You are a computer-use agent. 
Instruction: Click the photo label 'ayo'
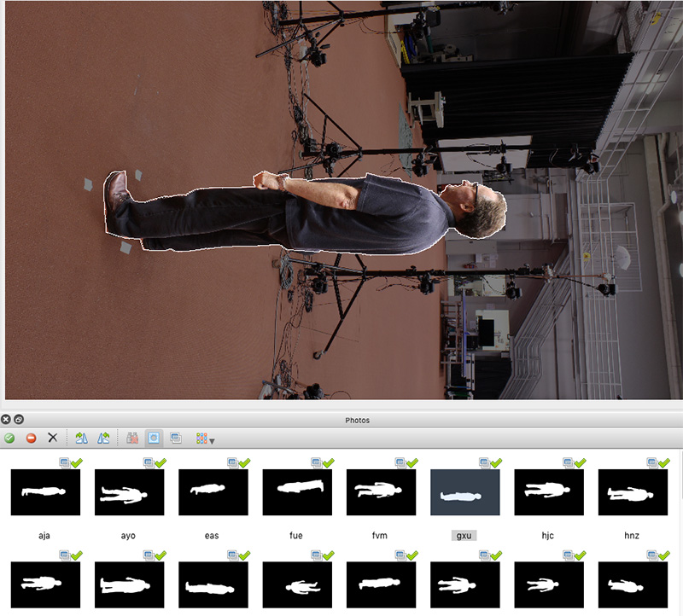click(x=128, y=536)
